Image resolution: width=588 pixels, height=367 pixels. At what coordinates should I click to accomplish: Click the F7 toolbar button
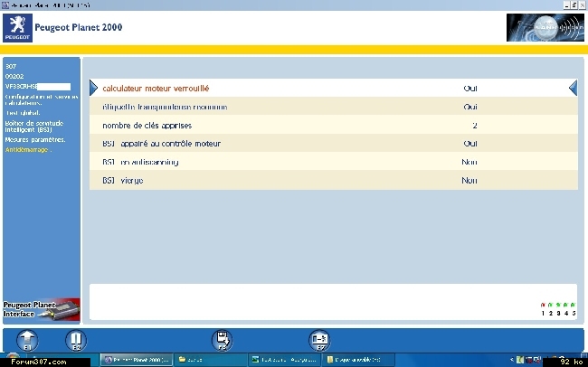319,341
